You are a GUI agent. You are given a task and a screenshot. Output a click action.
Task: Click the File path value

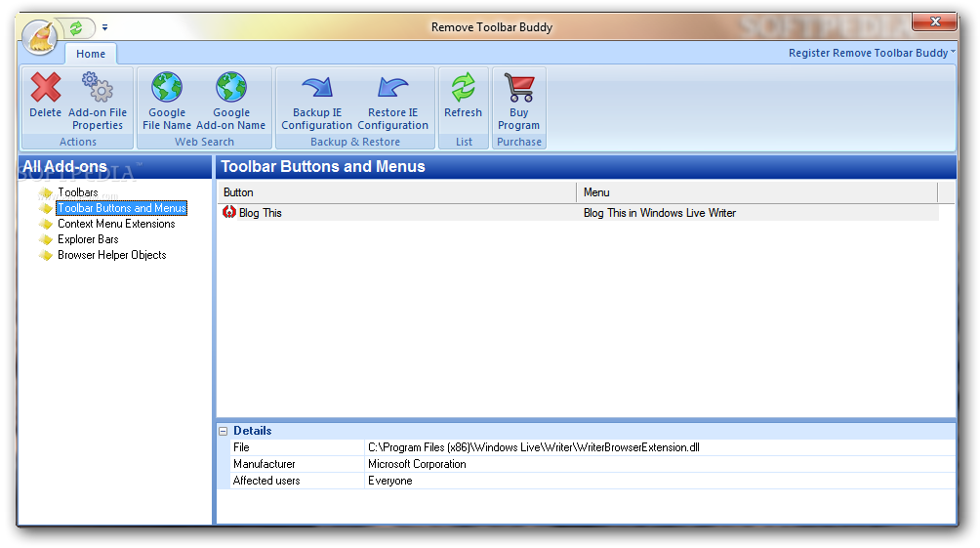pos(534,448)
